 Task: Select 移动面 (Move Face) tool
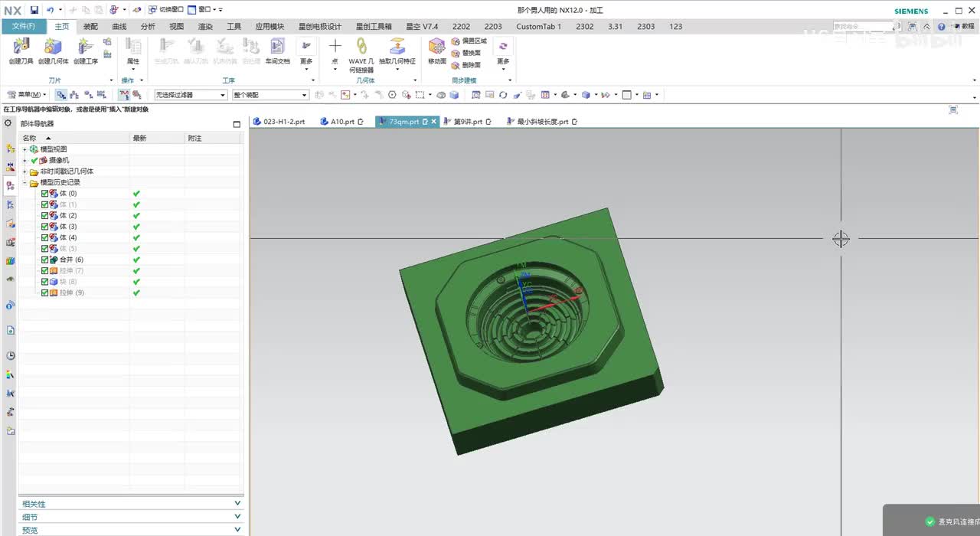(437, 51)
